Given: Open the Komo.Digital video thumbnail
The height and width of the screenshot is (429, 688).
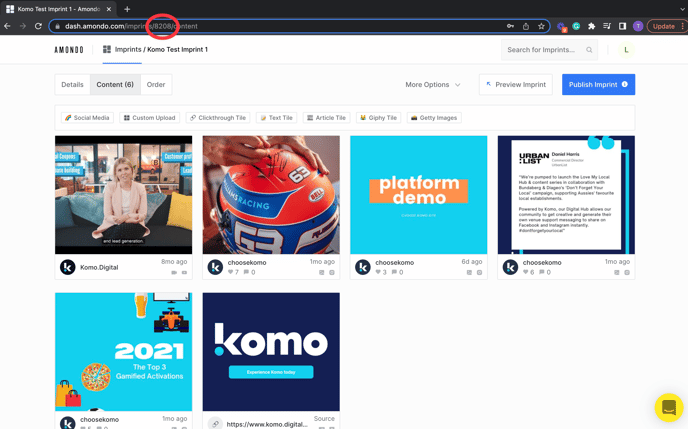Looking at the screenshot, I should (123, 195).
